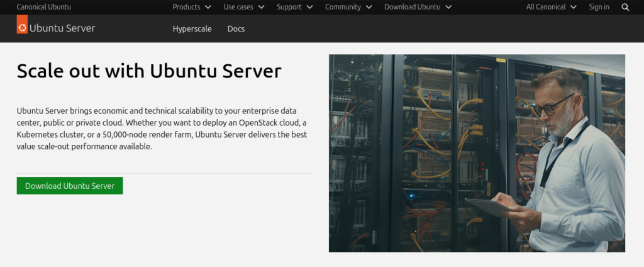Click the server room photo
Screen dimensions: 644x267
click(x=477, y=153)
